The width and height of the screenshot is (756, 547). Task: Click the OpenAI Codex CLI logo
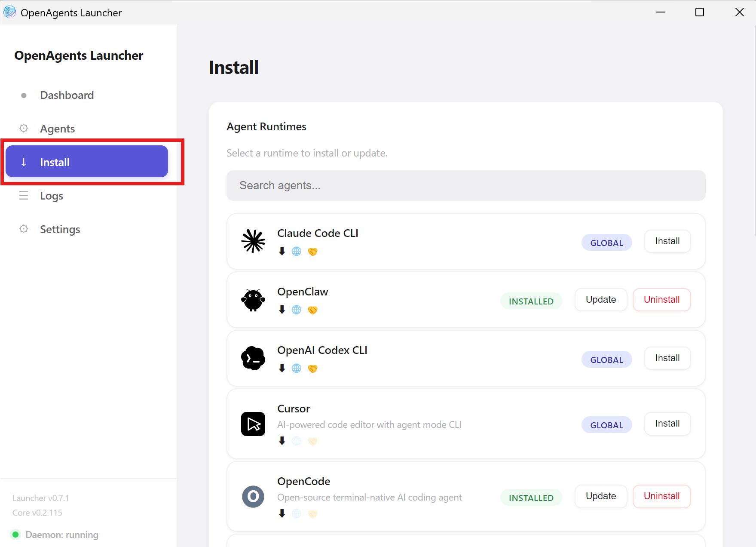click(253, 358)
